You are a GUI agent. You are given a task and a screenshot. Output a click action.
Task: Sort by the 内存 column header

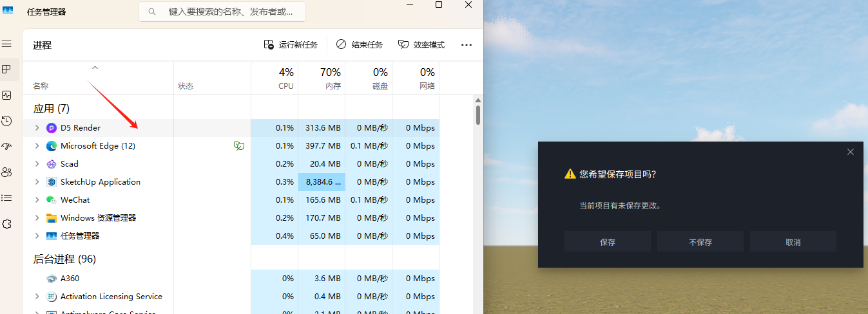click(322, 78)
